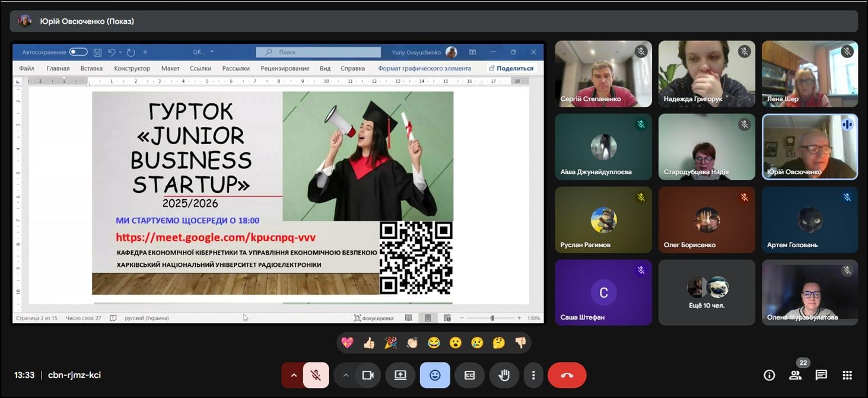The height and width of the screenshot is (398, 868).
Task: Toggle the camera on or off
Action: (368, 375)
